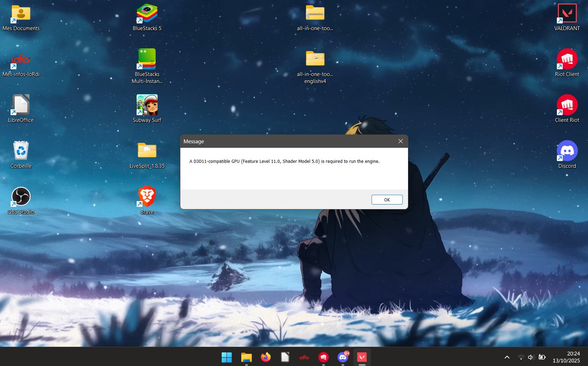Viewport: 588px width, 366px height.
Task: Open the LibreOffice document icon in taskbar
Action: click(285, 357)
